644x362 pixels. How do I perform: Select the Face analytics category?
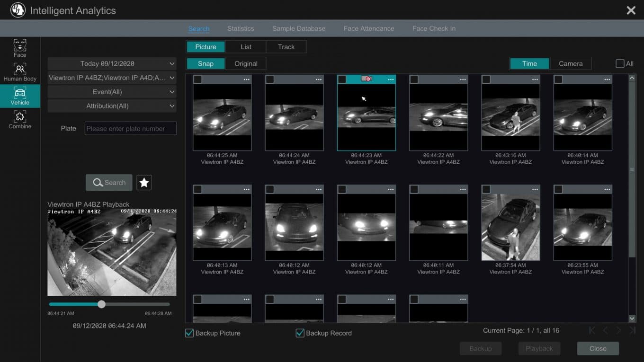pos(19,48)
